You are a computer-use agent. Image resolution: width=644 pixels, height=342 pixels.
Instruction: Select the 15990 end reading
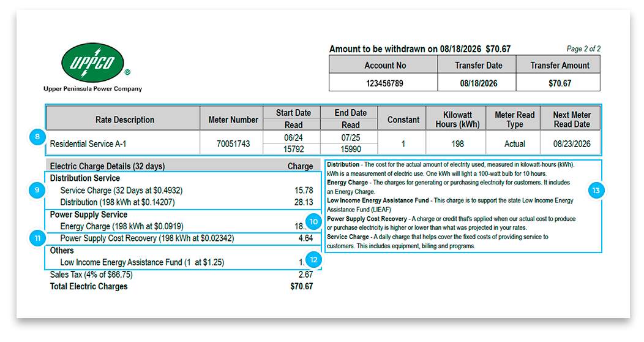tap(350, 149)
